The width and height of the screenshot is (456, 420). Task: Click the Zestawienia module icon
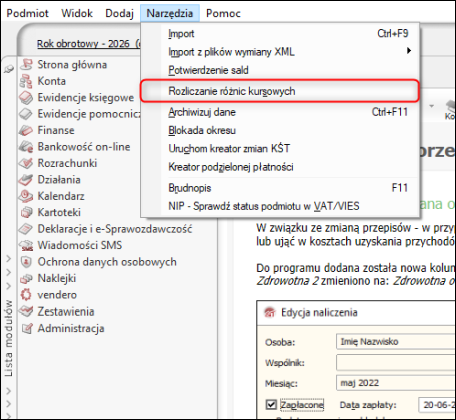(26, 311)
